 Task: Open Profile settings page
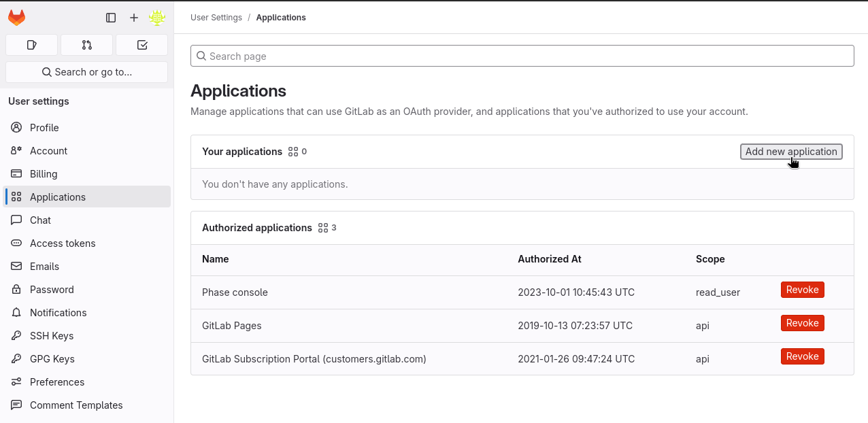[x=87, y=128]
